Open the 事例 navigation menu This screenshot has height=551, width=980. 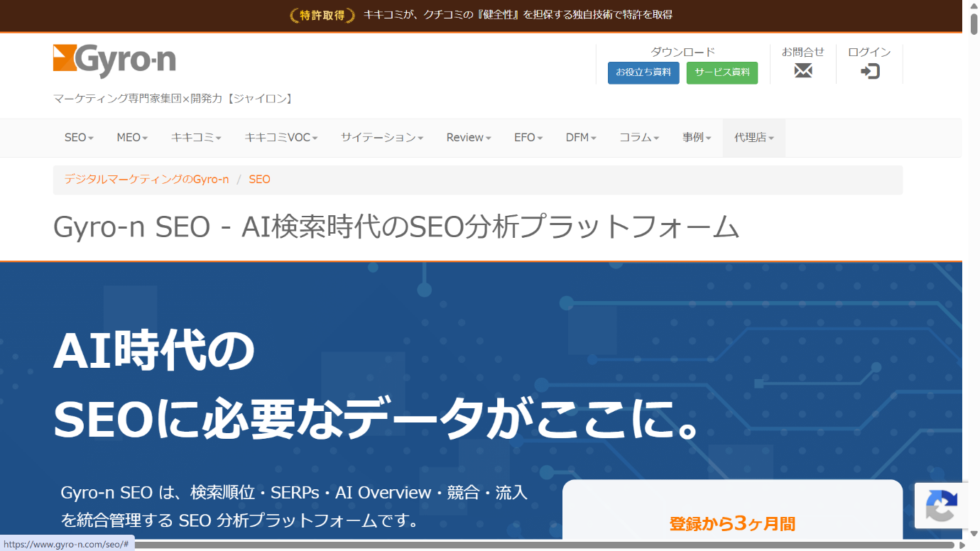click(x=697, y=138)
